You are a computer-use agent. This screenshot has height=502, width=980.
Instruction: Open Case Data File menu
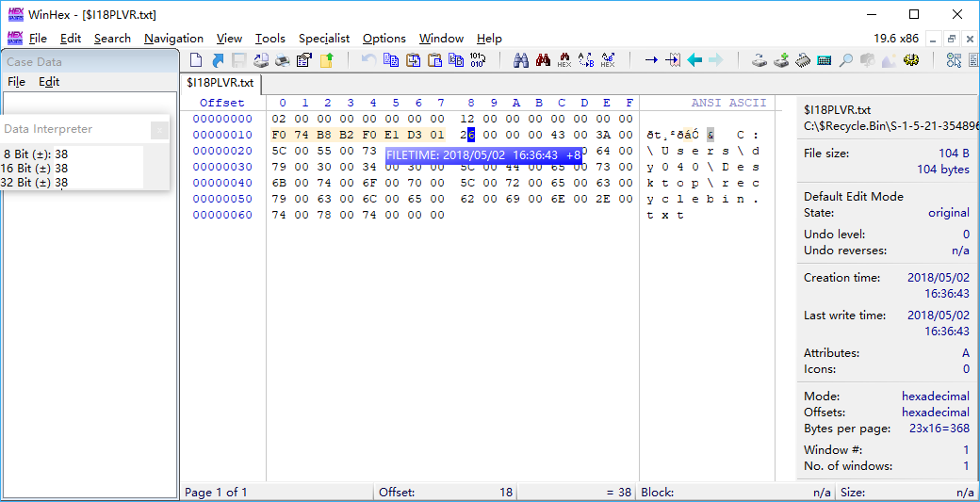[x=16, y=82]
